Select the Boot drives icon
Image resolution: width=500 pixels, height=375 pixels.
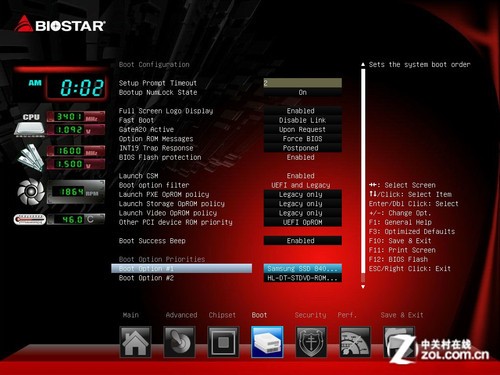pos(267,342)
